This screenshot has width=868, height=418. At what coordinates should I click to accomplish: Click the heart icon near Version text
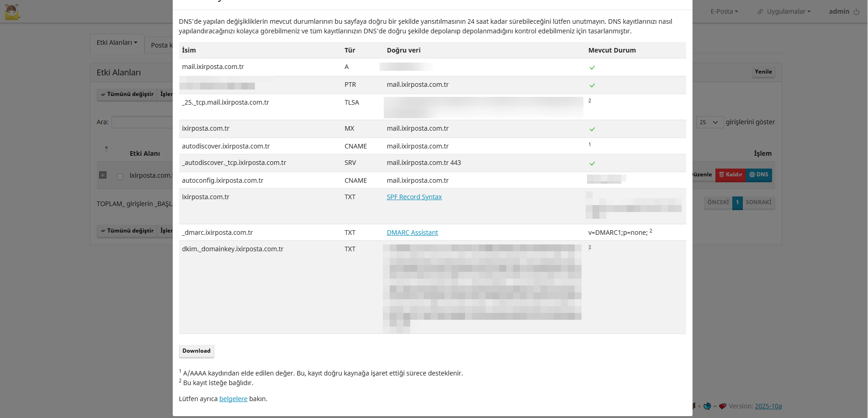tap(722, 406)
